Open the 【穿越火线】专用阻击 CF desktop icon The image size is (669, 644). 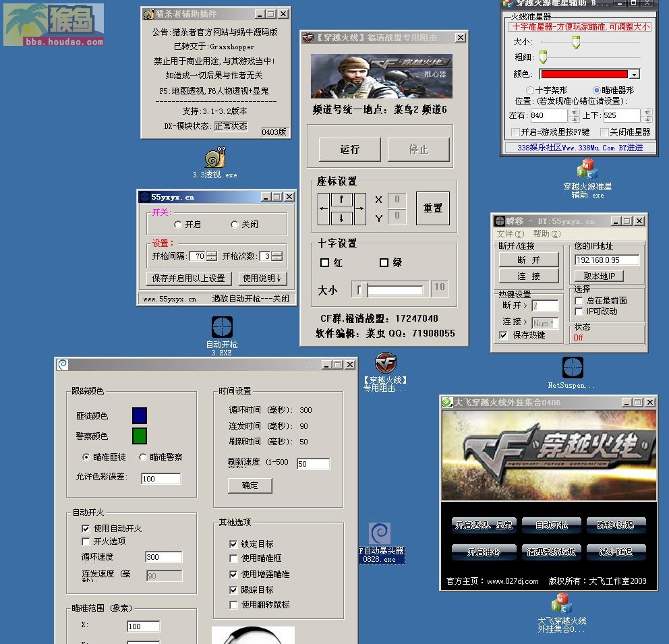click(x=386, y=363)
